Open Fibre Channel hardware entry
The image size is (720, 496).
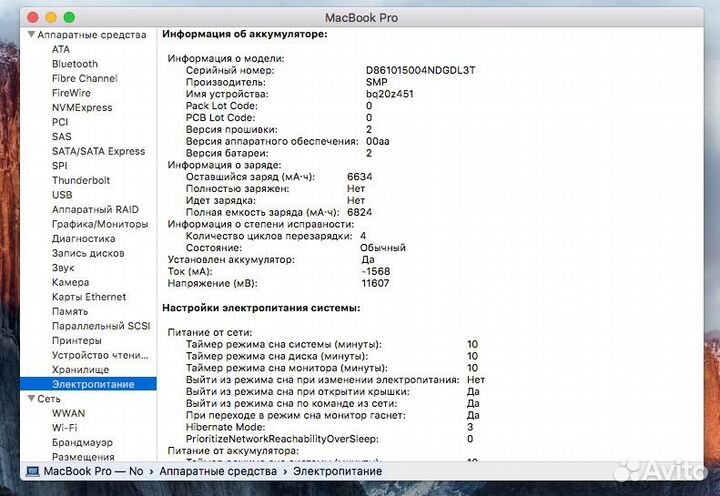[x=84, y=78]
